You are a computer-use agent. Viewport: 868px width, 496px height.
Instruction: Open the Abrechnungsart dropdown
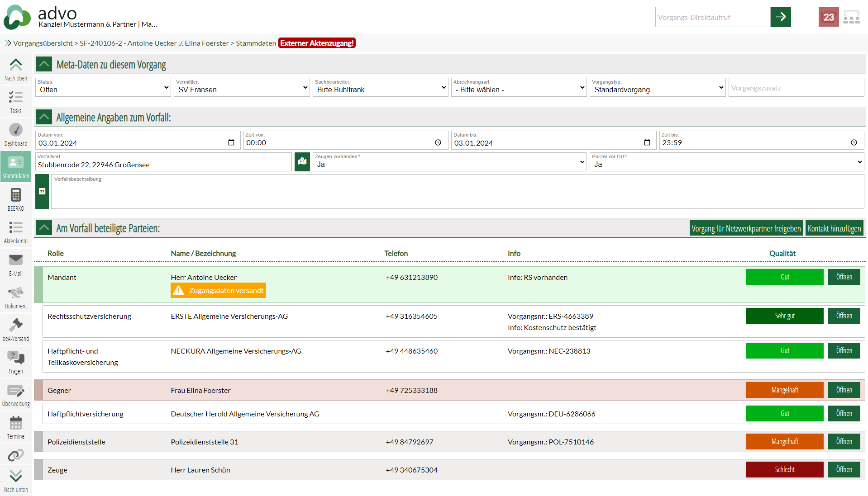519,87
